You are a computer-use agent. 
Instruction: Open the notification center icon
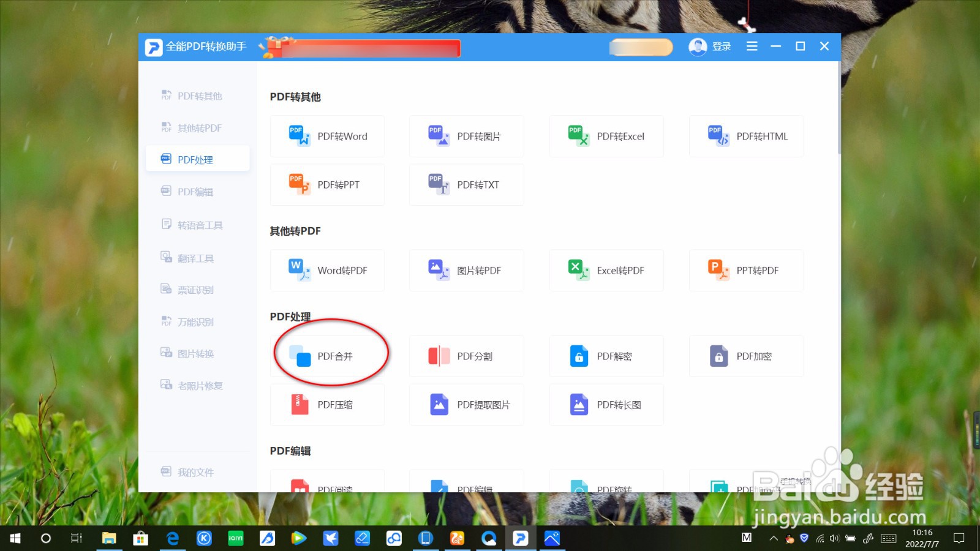pyautogui.click(x=959, y=538)
